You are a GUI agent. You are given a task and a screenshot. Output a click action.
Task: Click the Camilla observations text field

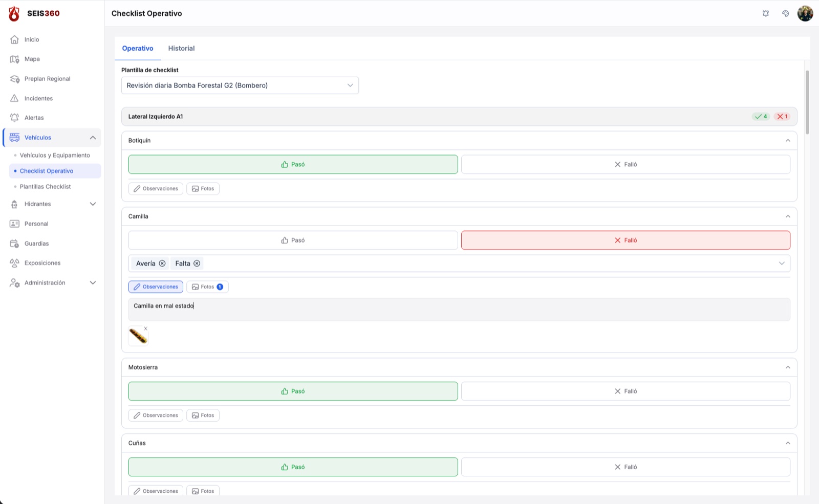tap(459, 310)
